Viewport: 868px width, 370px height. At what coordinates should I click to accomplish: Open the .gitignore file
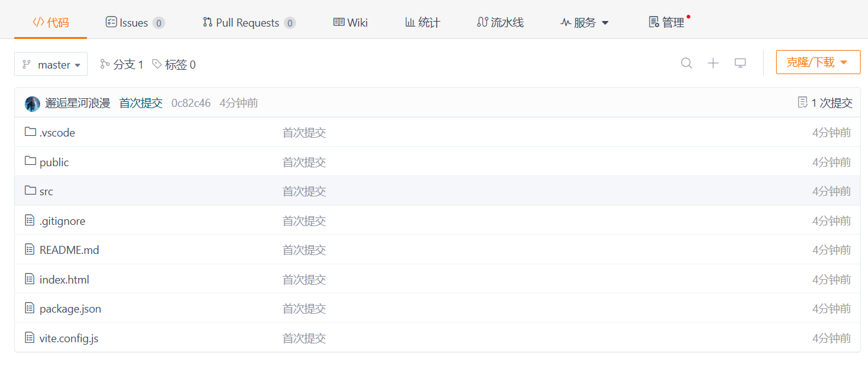click(x=62, y=221)
